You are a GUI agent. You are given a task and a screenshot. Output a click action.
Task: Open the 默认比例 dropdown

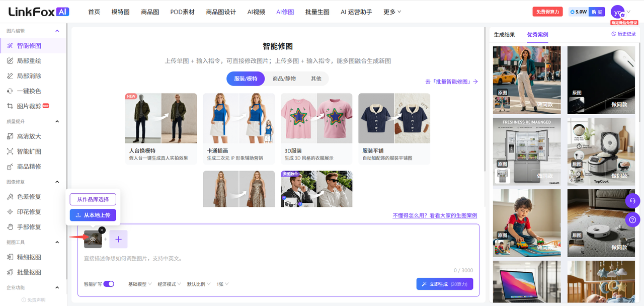[199, 284]
